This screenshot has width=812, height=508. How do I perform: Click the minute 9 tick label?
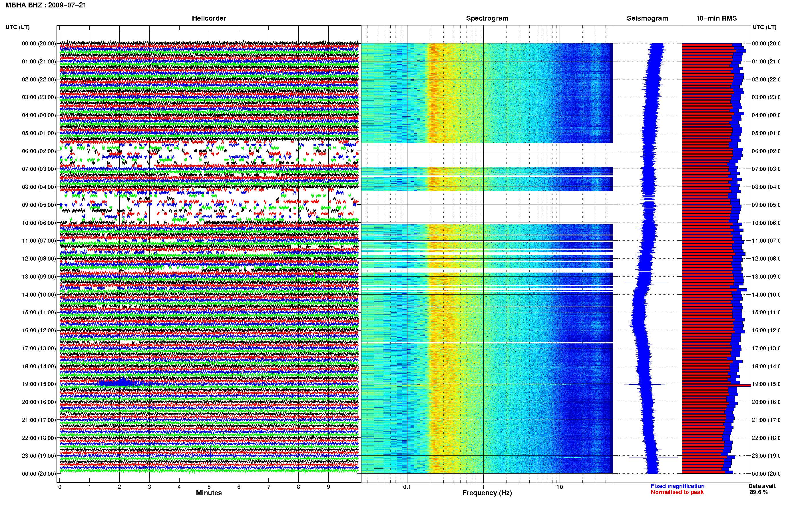click(x=328, y=487)
